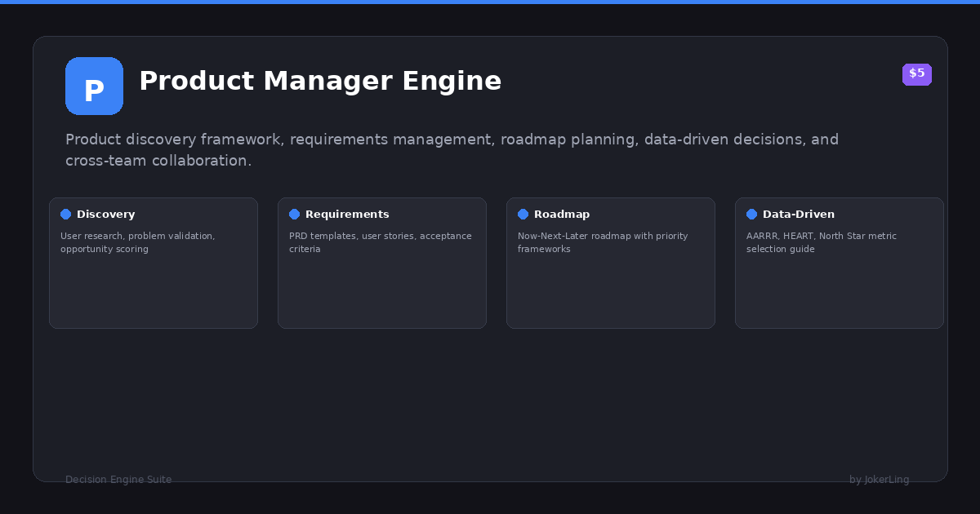Click 'User research, problem validation' description text
This screenshot has width=980, height=514.
pyautogui.click(x=138, y=242)
